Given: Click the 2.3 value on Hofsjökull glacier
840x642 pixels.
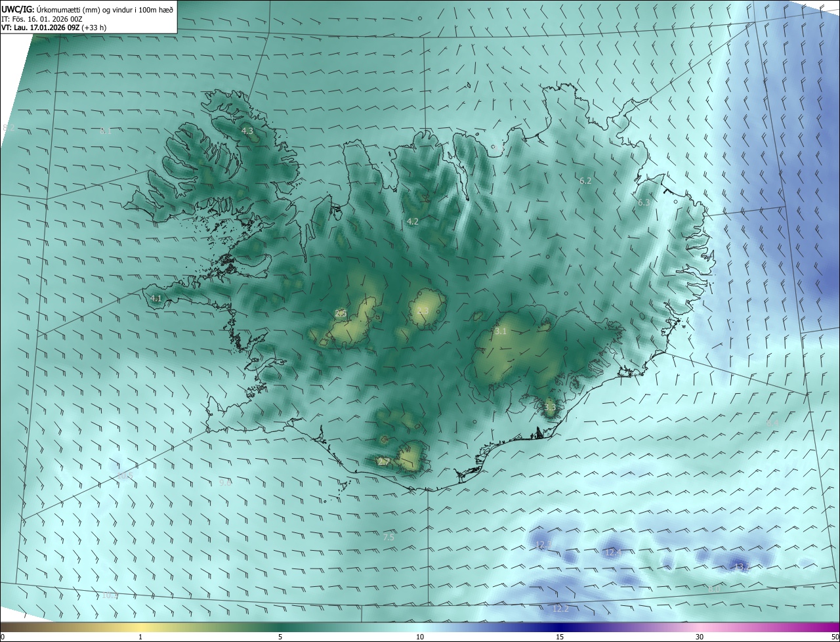Looking at the screenshot, I should click(423, 310).
